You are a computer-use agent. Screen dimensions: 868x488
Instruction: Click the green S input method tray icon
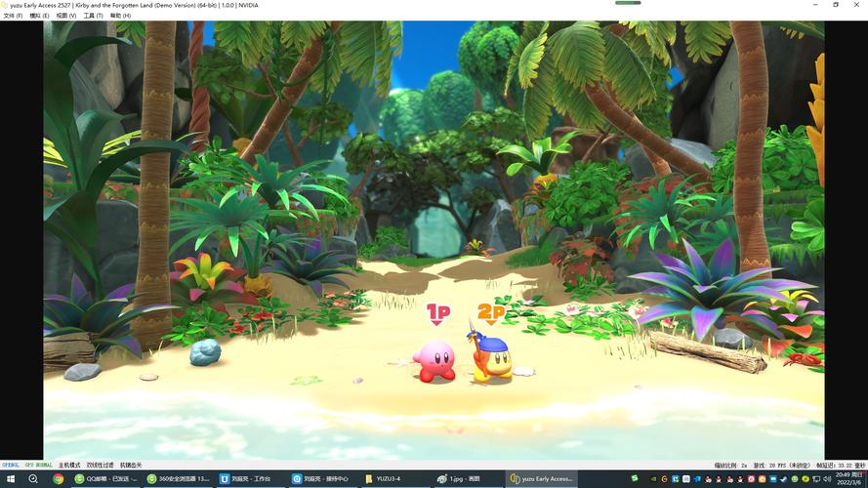635,478
